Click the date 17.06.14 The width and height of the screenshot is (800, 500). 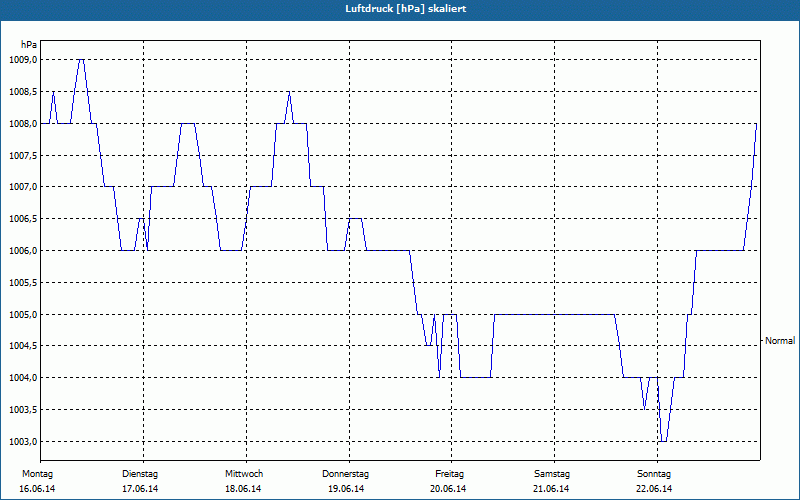point(140,489)
